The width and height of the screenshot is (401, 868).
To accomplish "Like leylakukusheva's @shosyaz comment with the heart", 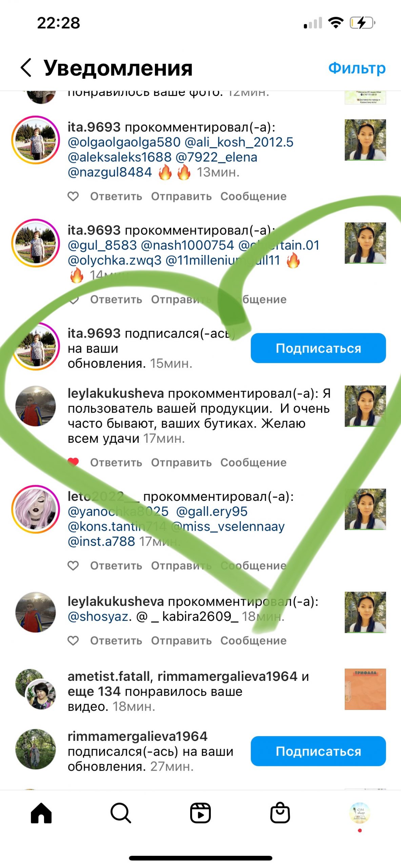I will (x=73, y=640).
